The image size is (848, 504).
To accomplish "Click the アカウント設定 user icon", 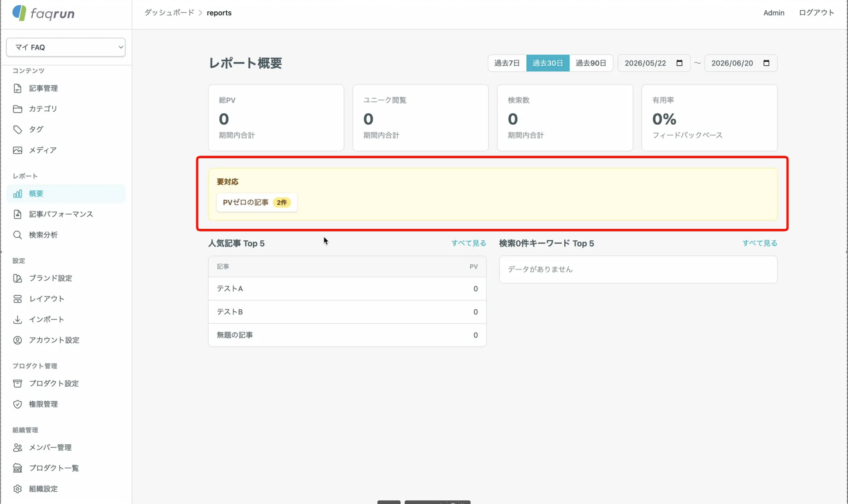I will tap(17, 340).
